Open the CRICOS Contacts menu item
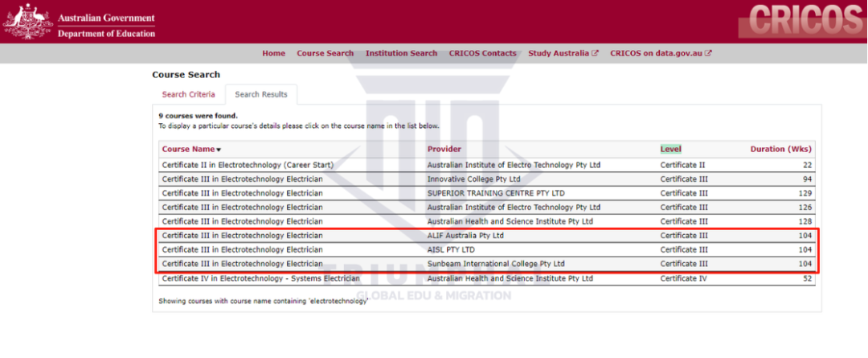 point(483,53)
